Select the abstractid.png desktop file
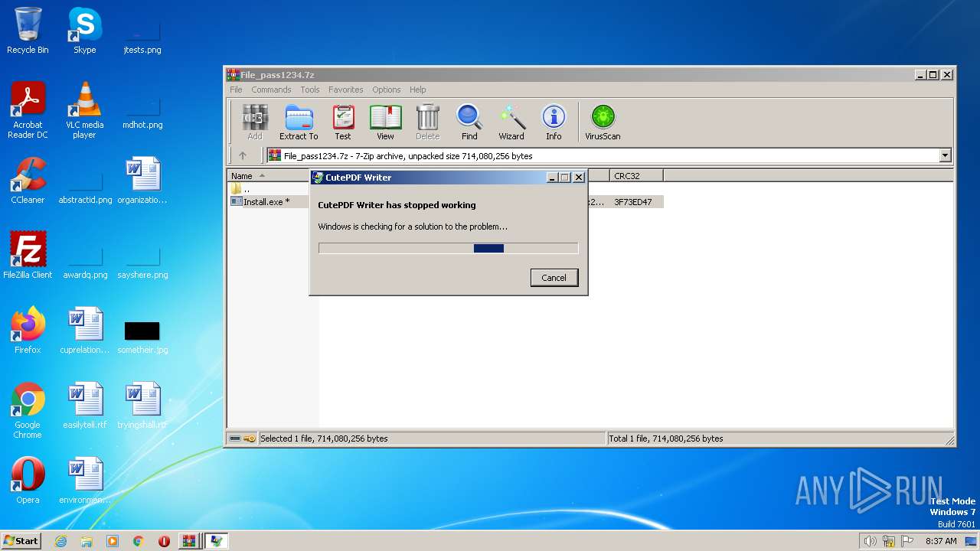980x551 pixels. (85, 187)
